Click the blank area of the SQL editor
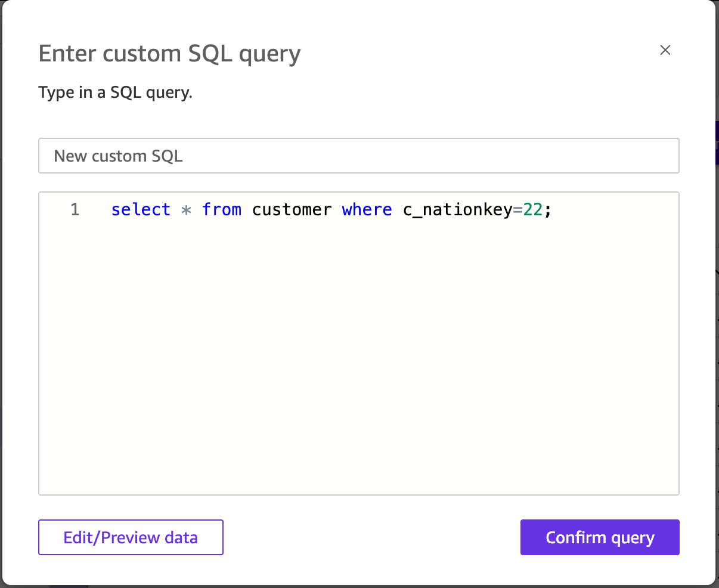 pos(358,358)
